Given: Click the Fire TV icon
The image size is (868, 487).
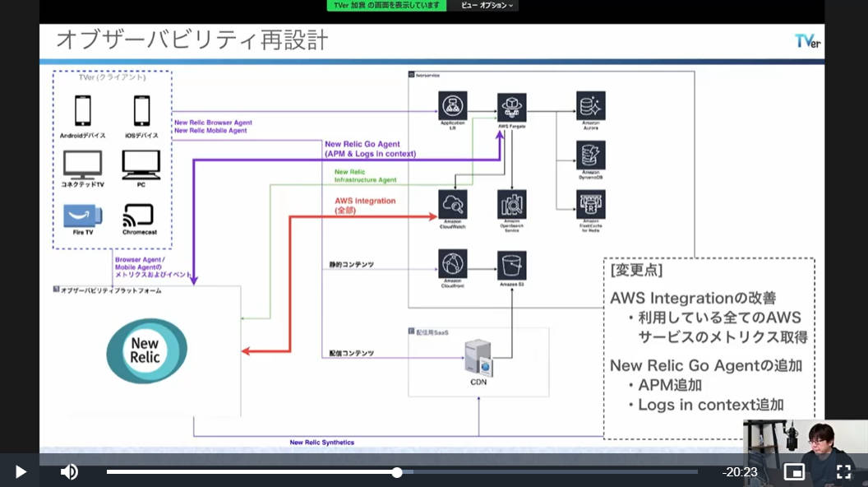Looking at the screenshot, I should pos(82,216).
